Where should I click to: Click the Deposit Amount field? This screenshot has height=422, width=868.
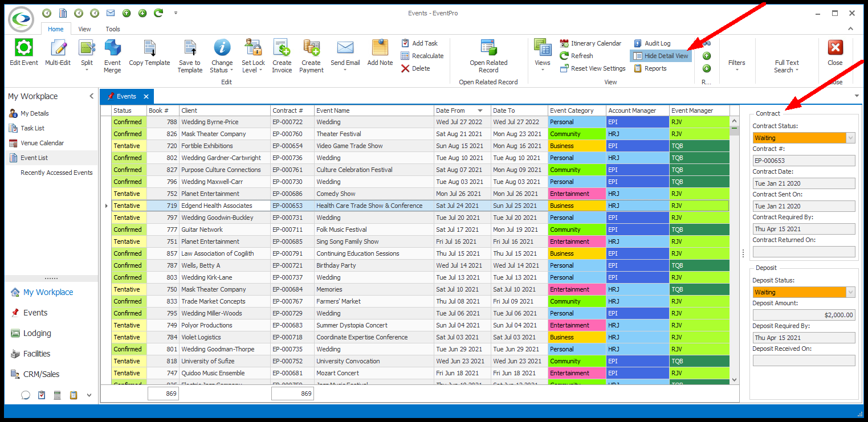tap(804, 315)
